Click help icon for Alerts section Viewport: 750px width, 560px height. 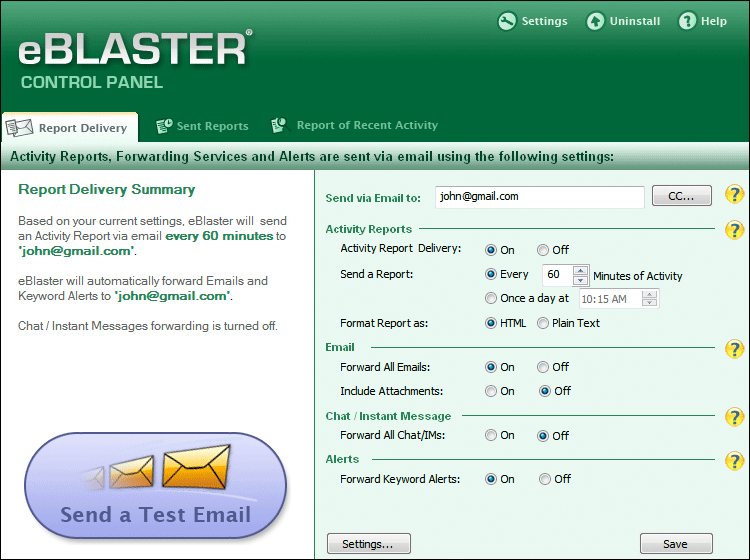[x=734, y=460]
